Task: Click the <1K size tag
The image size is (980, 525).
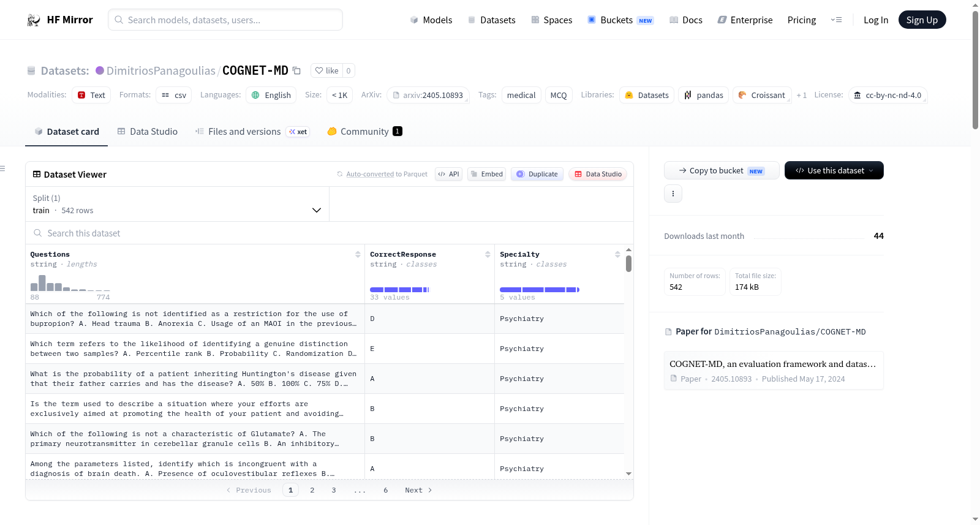Action: 339,95
